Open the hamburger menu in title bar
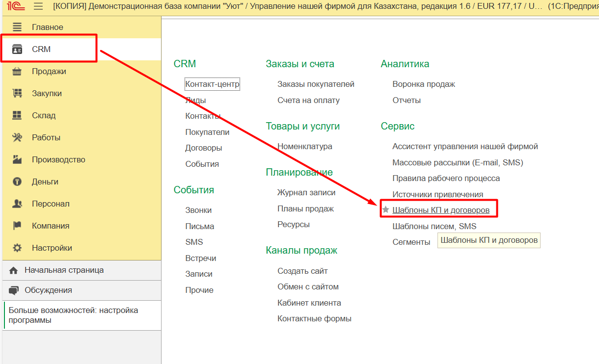This screenshot has width=599, height=364. point(38,6)
